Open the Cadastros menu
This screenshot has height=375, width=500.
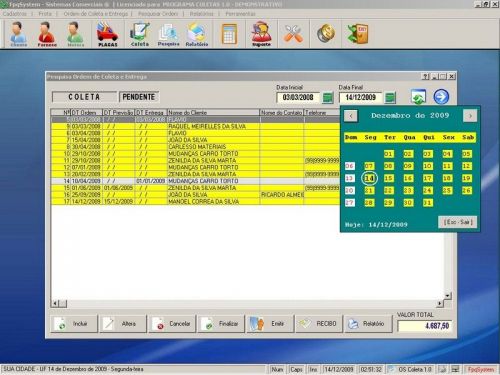pyautogui.click(x=15, y=14)
